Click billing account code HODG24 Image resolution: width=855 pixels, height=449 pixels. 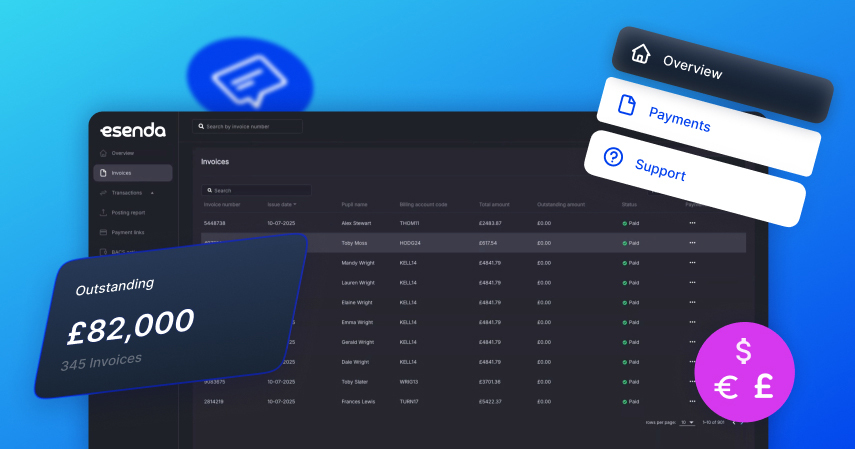410,243
